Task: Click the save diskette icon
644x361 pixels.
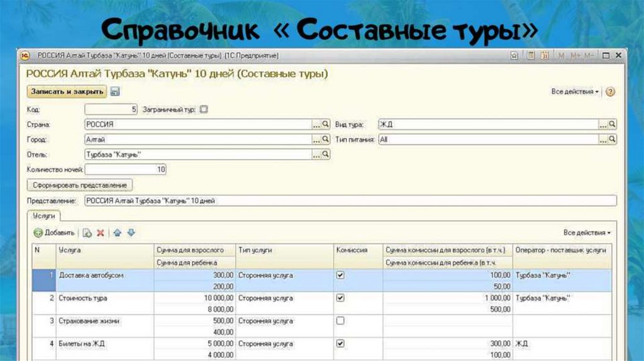Action: (115, 92)
